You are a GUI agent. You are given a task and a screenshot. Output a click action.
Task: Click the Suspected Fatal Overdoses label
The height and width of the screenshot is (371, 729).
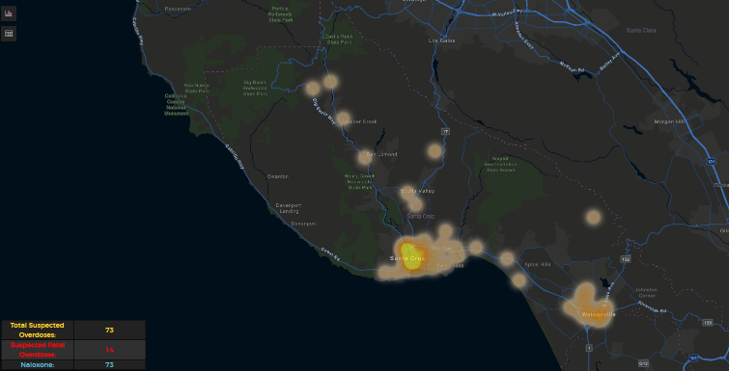pyautogui.click(x=37, y=350)
